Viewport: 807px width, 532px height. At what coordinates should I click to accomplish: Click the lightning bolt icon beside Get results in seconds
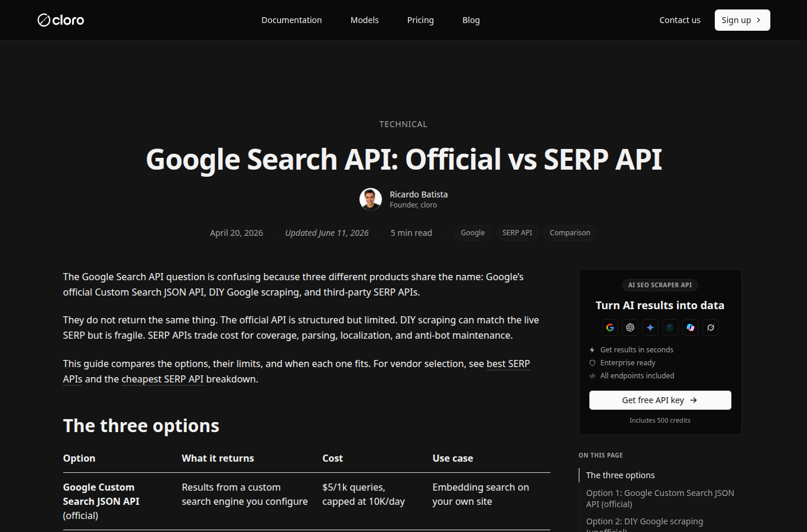click(592, 350)
